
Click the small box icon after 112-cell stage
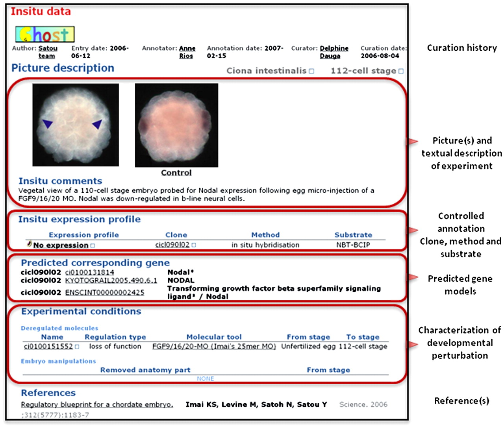(x=401, y=71)
